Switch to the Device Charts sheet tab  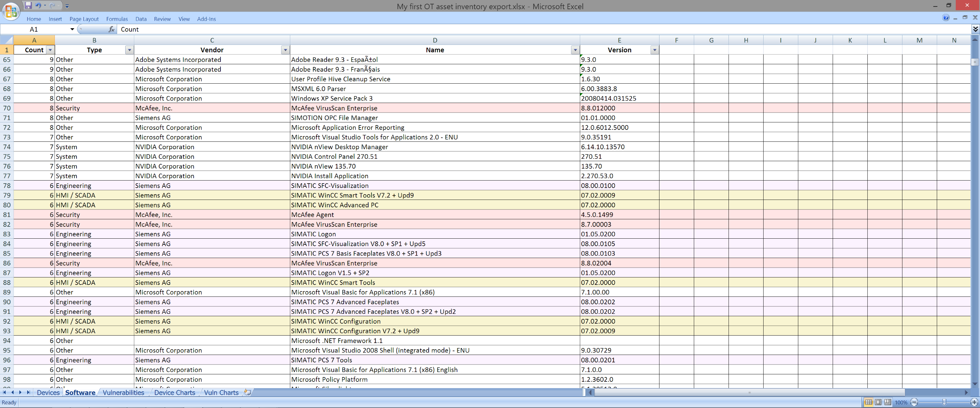(x=175, y=392)
